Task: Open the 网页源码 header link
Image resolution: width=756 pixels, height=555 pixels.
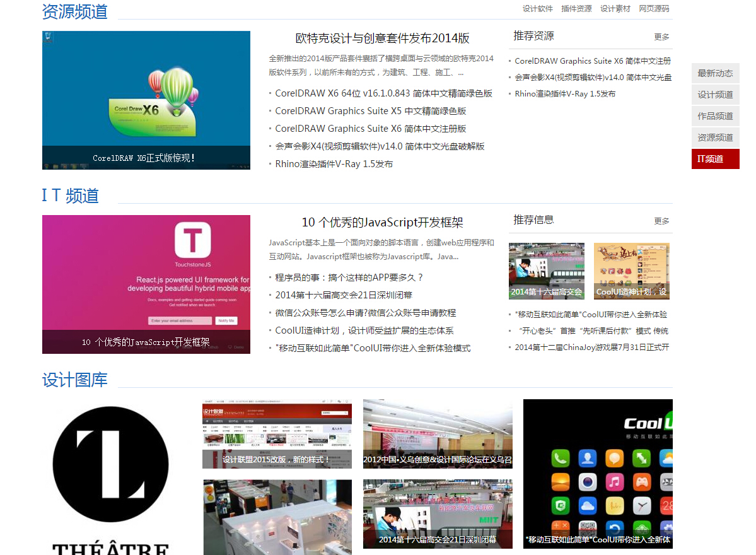Action: pos(654,9)
